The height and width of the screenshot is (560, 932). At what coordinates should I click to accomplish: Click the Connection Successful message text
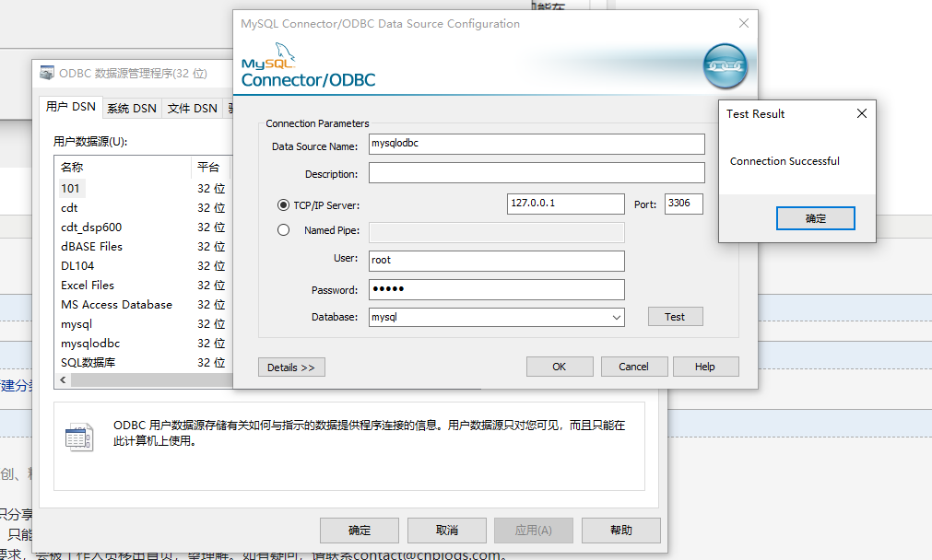click(785, 161)
